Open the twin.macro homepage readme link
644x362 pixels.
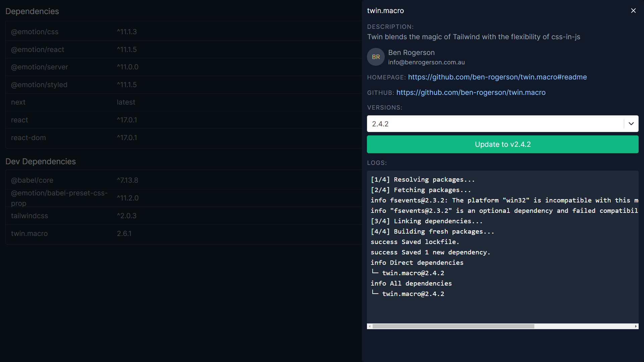[x=497, y=77]
